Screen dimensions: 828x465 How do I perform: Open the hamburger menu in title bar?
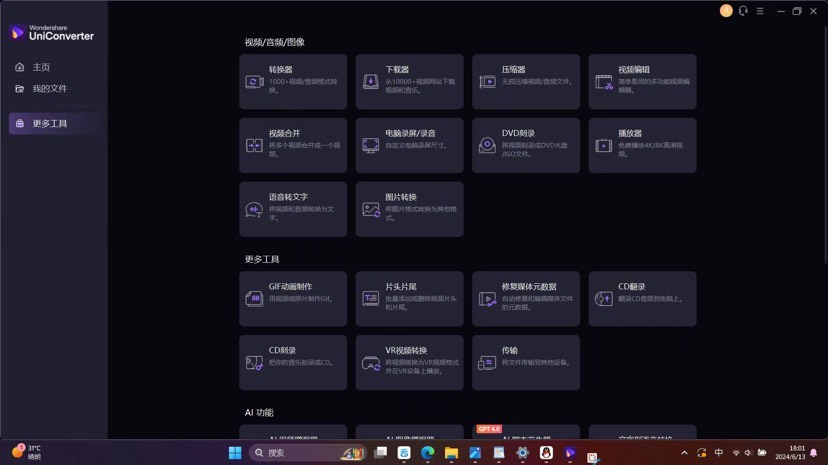760,11
